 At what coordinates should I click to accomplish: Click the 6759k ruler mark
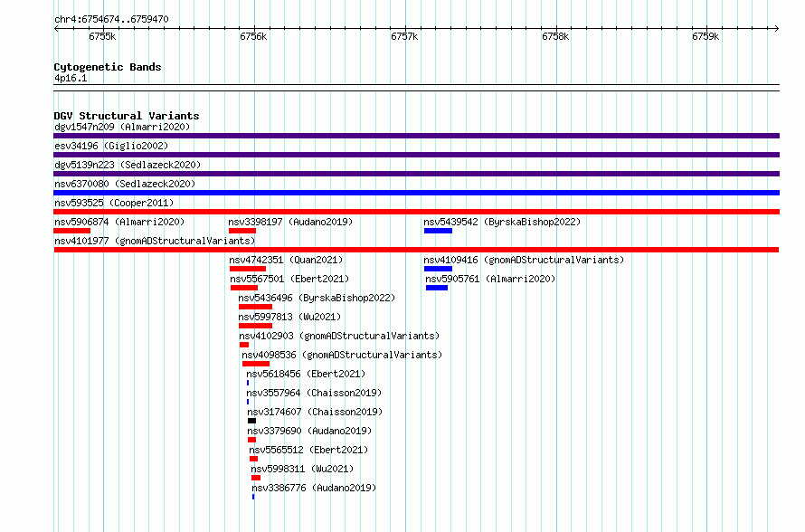(x=706, y=36)
